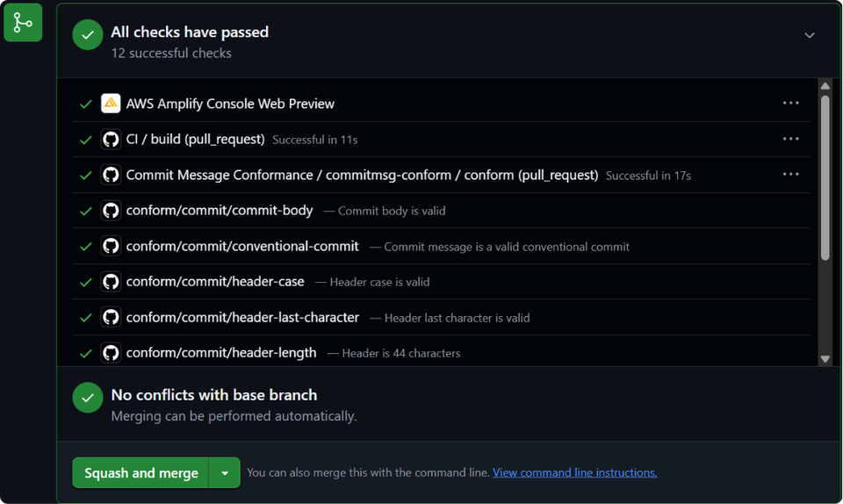The image size is (843, 504).
Task: Click scrollbar up arrow in checks list
Action: coord(825,86)
